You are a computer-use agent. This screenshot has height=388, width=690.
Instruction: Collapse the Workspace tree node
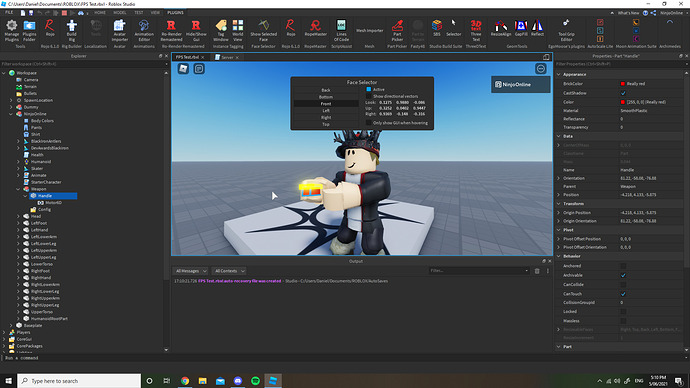click(x=4, y=73)
